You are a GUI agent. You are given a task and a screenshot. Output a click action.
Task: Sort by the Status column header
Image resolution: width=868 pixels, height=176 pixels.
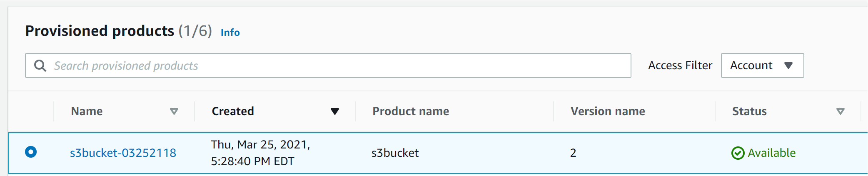coord(749,111)
